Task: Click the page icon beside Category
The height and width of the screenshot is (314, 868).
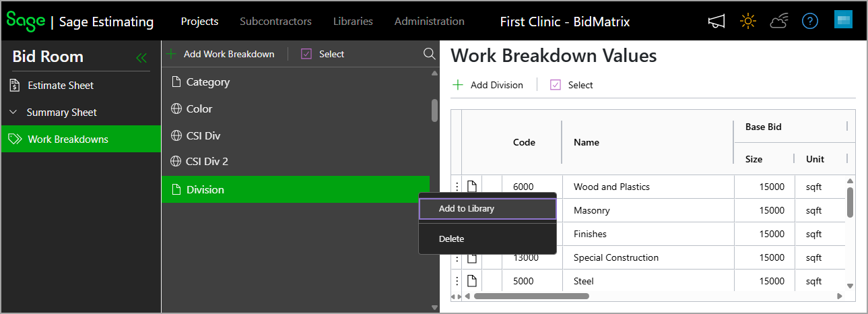Action: tap(176, 82)
